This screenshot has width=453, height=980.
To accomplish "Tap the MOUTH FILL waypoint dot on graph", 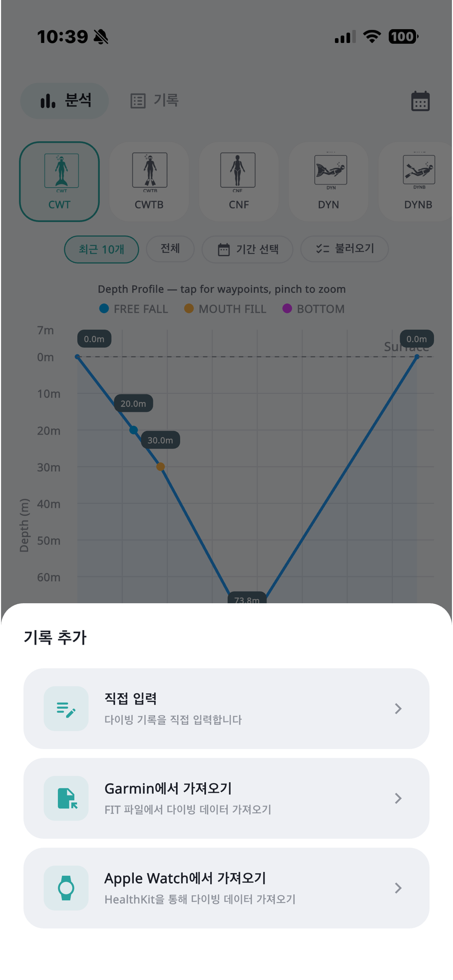I will (161, 466).
